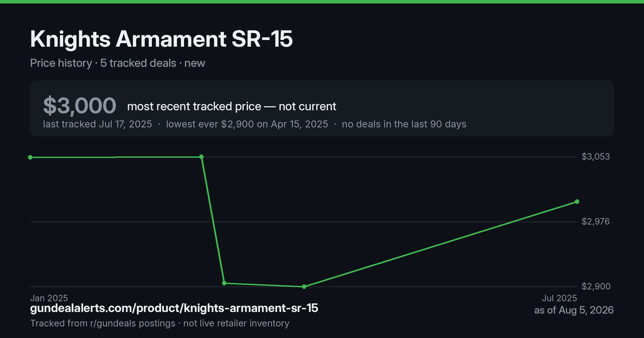644x338 pixels.
Task: Click the $2,976 axis label
Action: [x=596, y=222]
